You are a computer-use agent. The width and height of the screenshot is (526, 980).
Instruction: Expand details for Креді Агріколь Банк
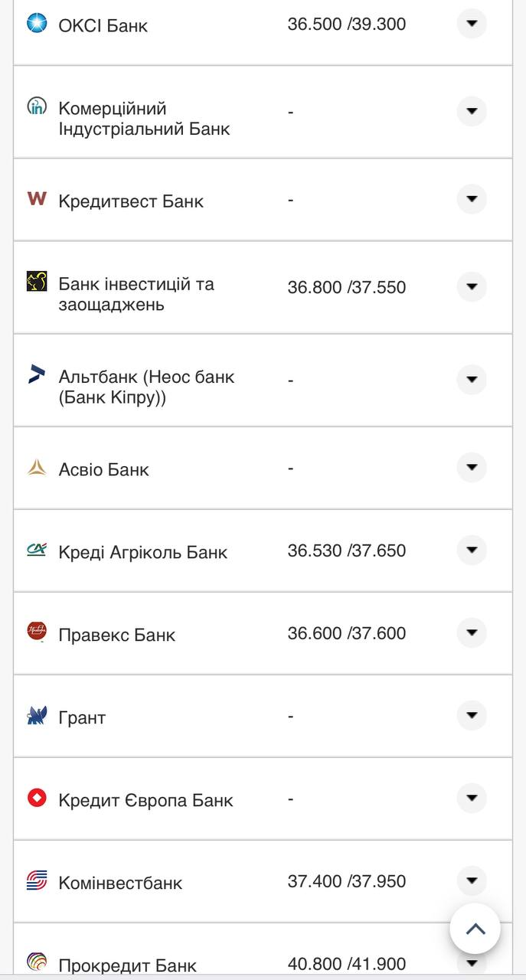coord(473,550)
